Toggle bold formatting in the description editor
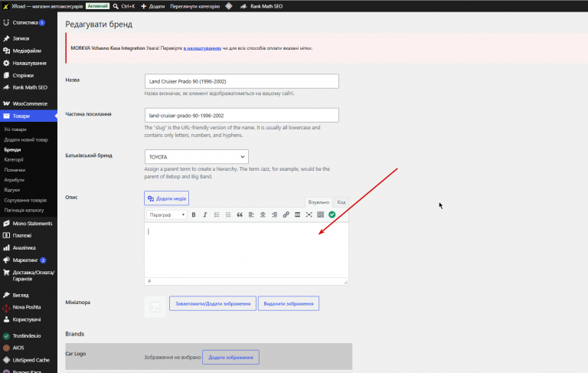Screen dimensions: 588x373 click(x=194, y=214)
